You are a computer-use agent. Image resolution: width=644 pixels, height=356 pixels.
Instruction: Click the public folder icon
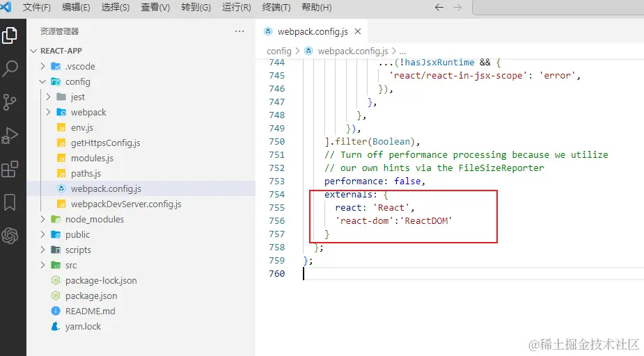56,234
